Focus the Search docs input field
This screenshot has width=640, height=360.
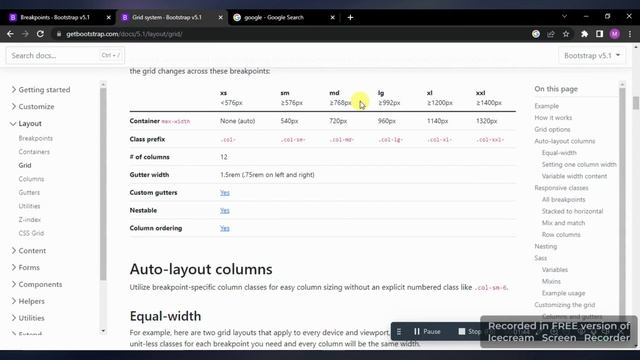point(65,56)
